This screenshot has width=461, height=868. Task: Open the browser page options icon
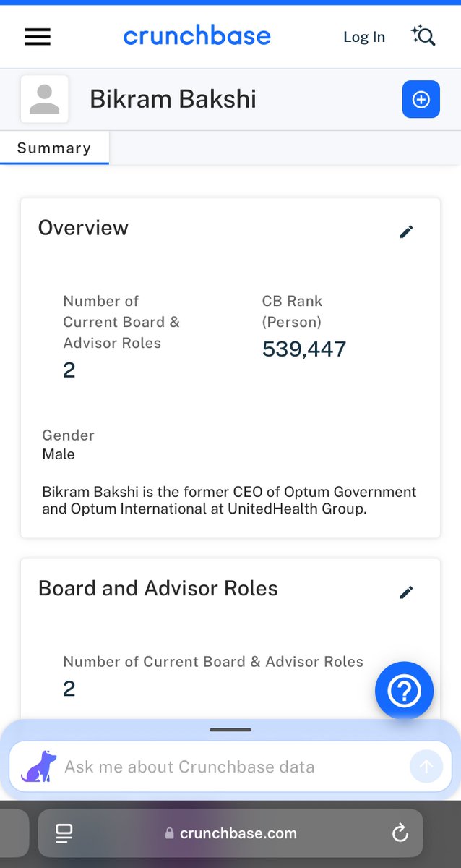point(64,833)
